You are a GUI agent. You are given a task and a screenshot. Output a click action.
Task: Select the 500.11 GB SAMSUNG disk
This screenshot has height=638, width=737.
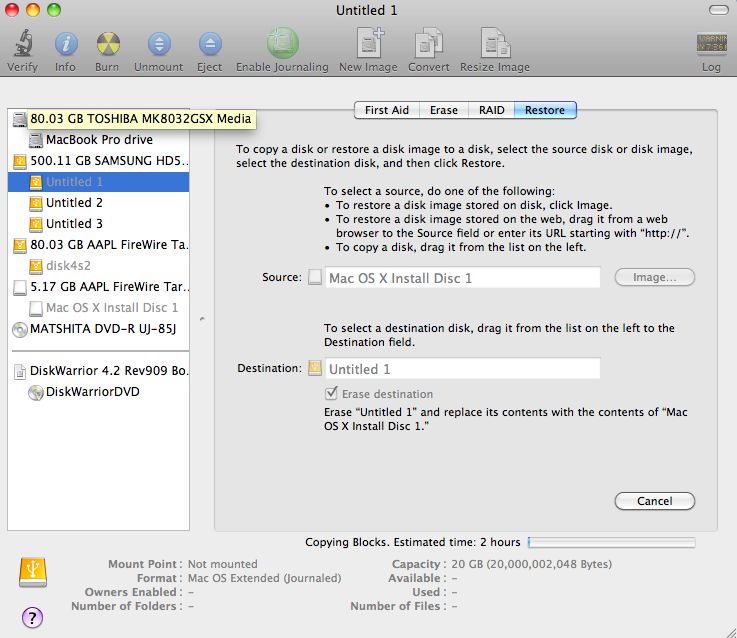click(99, 161)
